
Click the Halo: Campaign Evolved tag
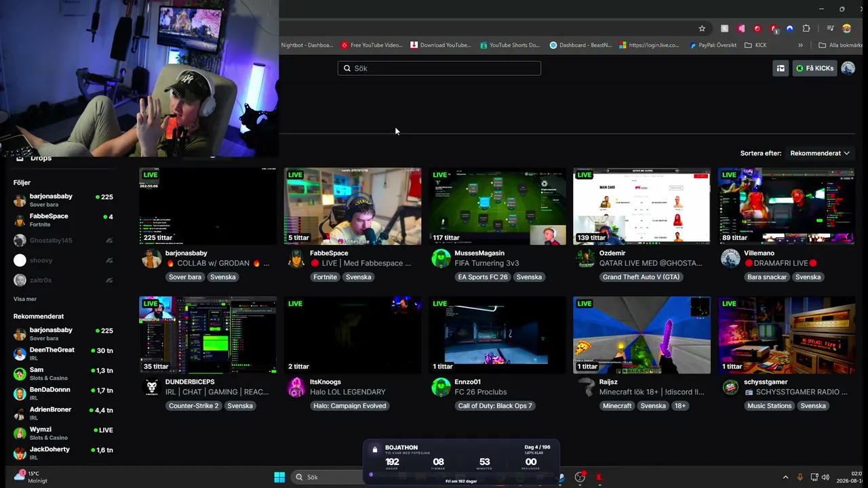pos(350,406)
